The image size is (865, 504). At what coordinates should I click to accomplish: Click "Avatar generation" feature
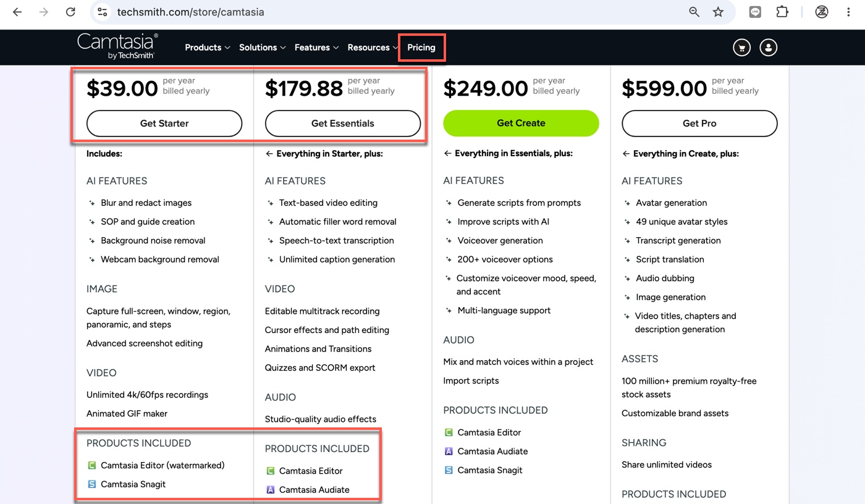click(x=672, y=203)
